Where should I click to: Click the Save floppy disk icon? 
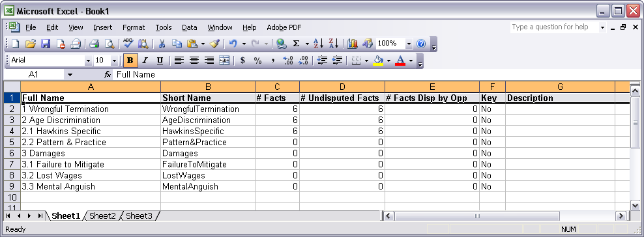click(45, 44)
